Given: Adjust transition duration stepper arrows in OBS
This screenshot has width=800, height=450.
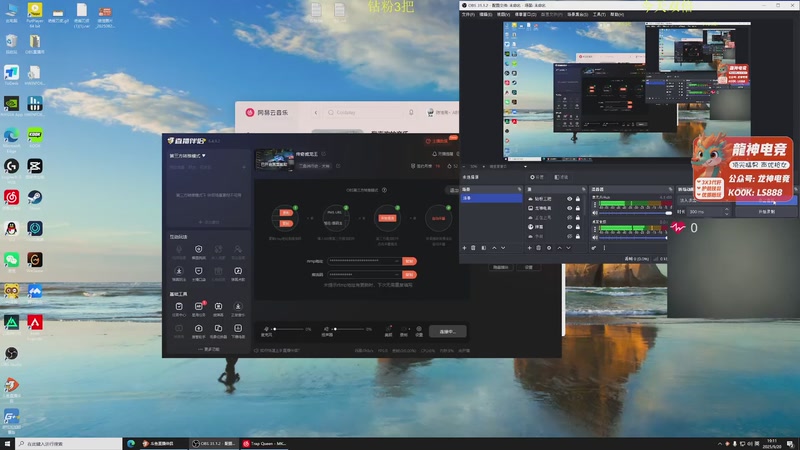Looking at the screenshot, I should (x=727, y=211).
